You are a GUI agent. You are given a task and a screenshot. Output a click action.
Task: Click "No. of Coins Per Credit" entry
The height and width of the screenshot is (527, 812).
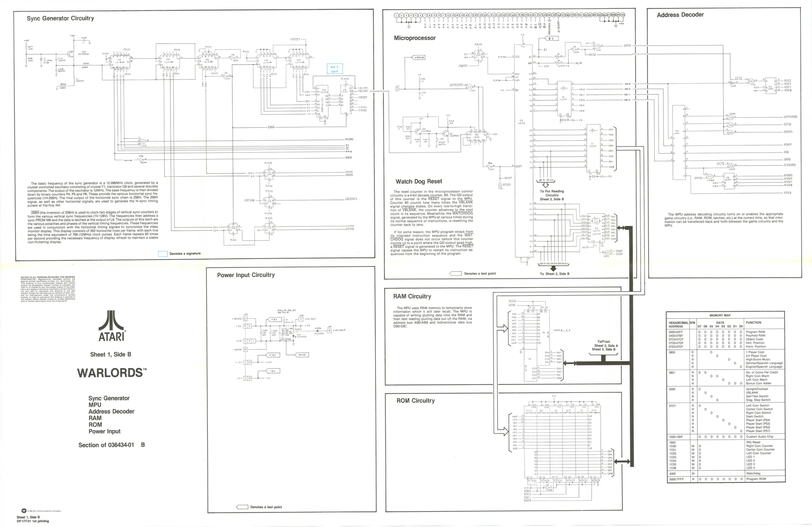point(762,373)
